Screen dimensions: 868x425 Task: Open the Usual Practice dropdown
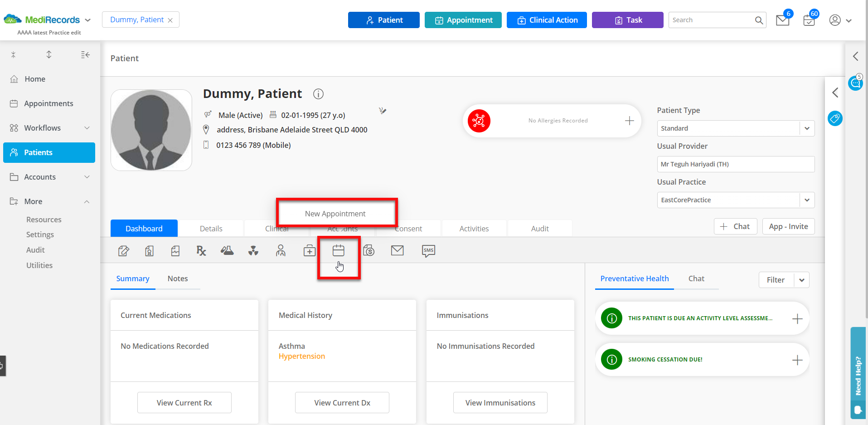[807, 200]
